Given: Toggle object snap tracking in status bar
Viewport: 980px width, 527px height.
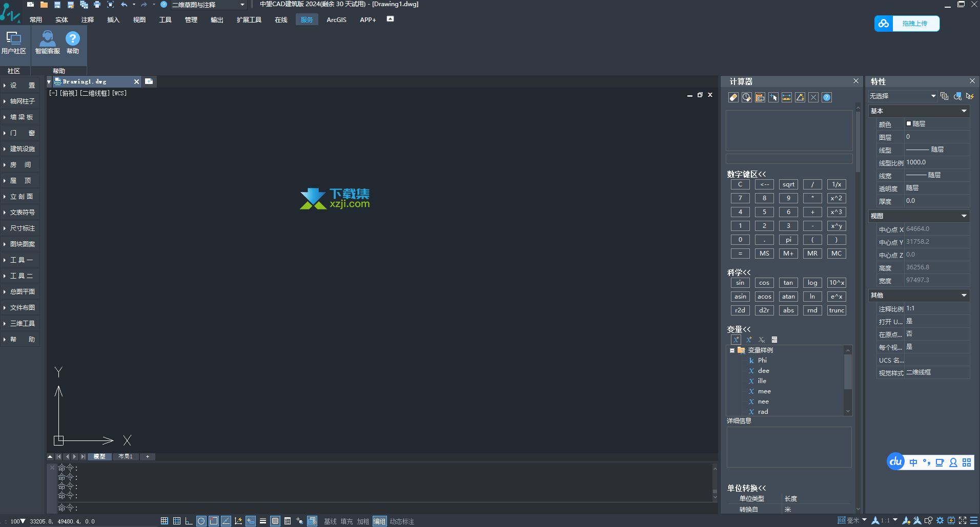Looking at the screenshot, I should tap(226, 521).
